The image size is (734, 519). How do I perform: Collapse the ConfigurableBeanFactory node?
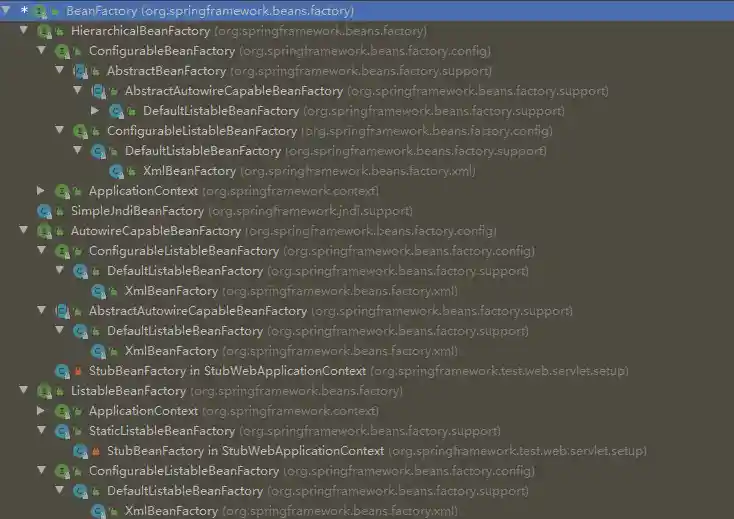[x=42, y=50]
